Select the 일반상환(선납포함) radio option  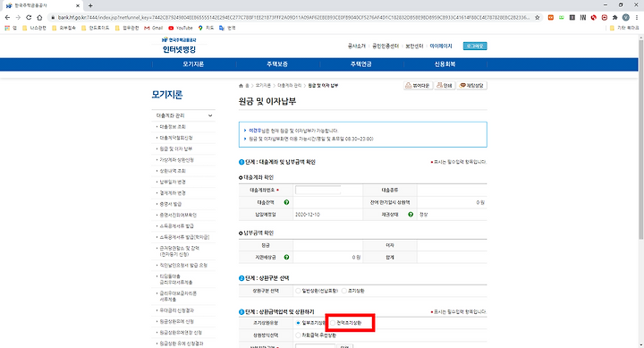[298, 291]
